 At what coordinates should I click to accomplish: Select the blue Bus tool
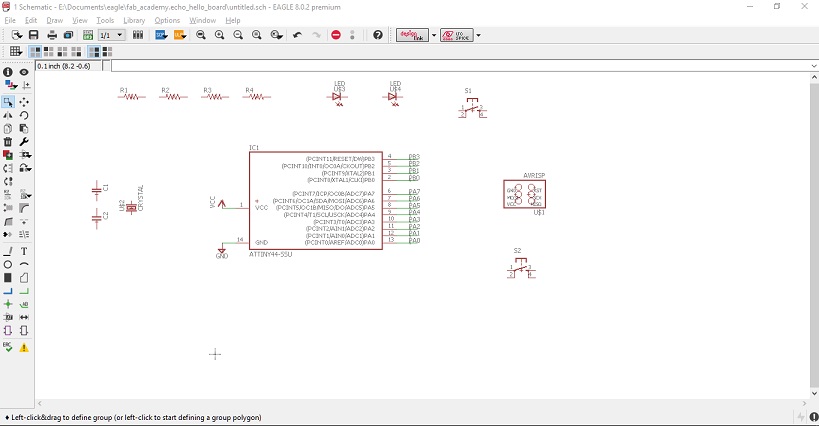pyautogui.click(x=8, y=291)
